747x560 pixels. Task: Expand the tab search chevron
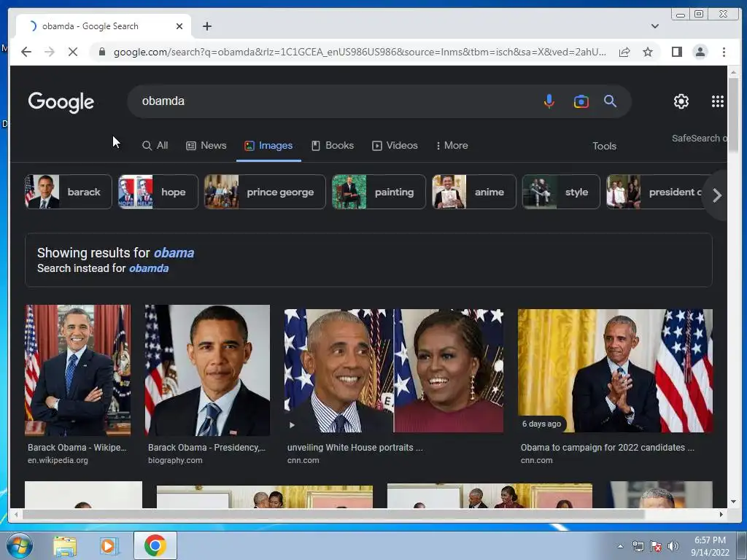point(655,26)
